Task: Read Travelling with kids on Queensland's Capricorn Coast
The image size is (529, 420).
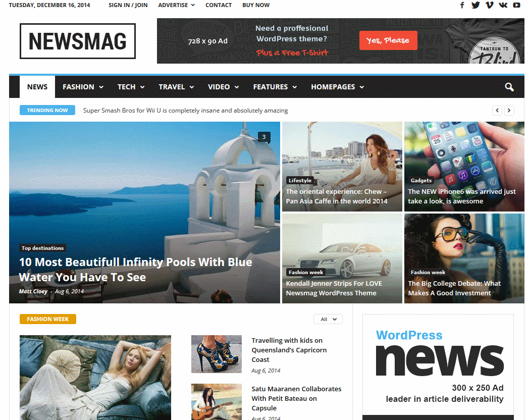Action: (x=289, y=350)
